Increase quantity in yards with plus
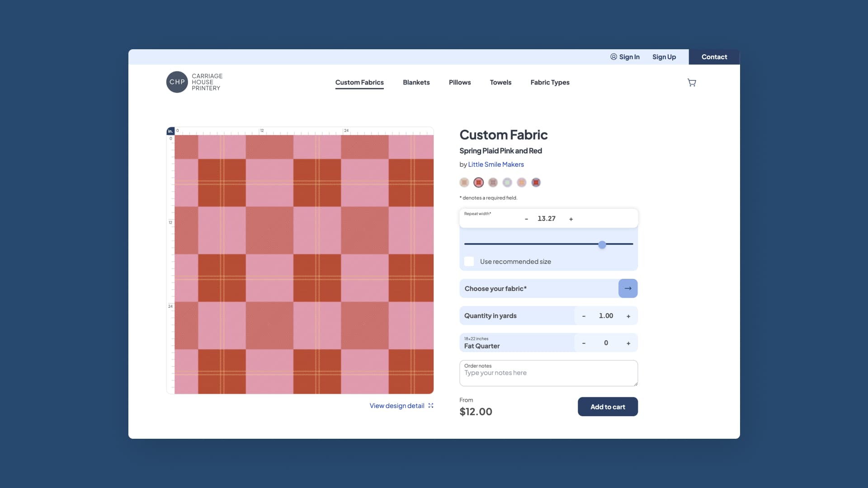The height and width of the screenshot is (488, 868). pos(628,316)
